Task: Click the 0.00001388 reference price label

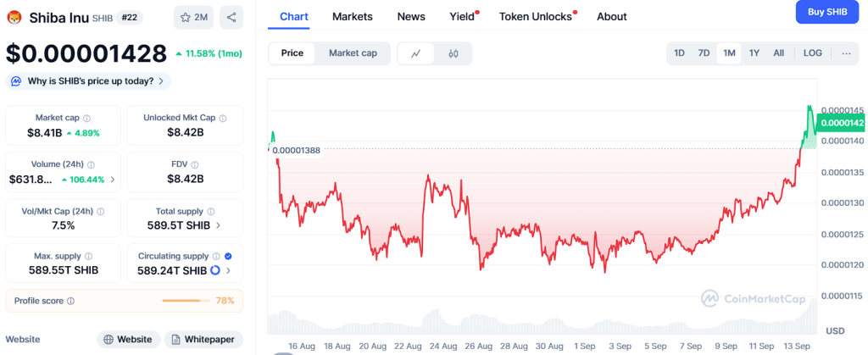Action: 296,150
